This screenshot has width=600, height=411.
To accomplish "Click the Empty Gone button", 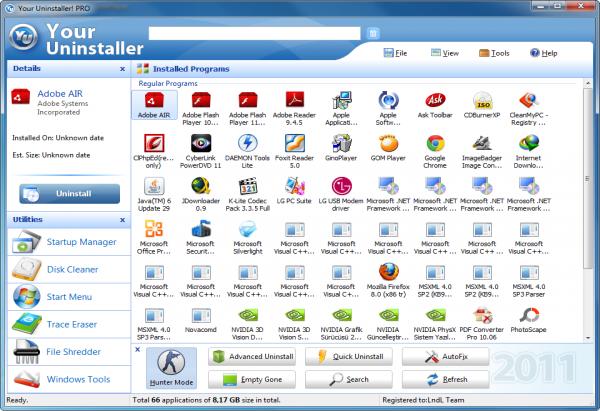I will click(x=252, y=380).
